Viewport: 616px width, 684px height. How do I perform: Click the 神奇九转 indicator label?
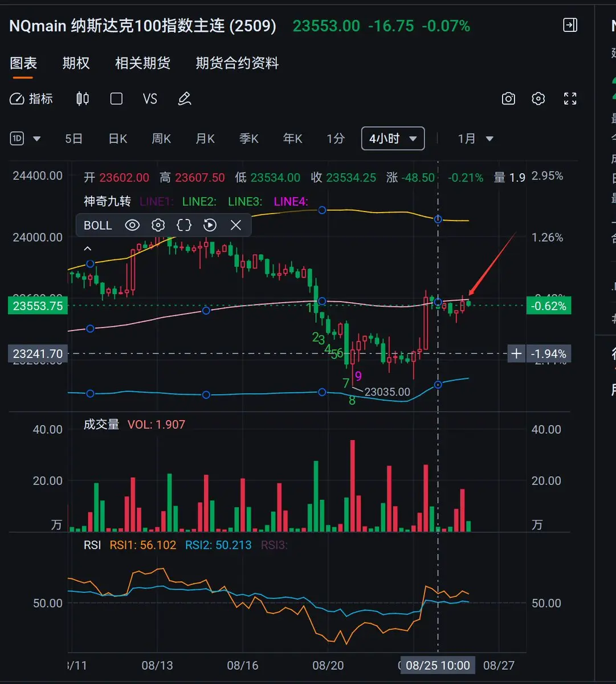click(107, 201)
